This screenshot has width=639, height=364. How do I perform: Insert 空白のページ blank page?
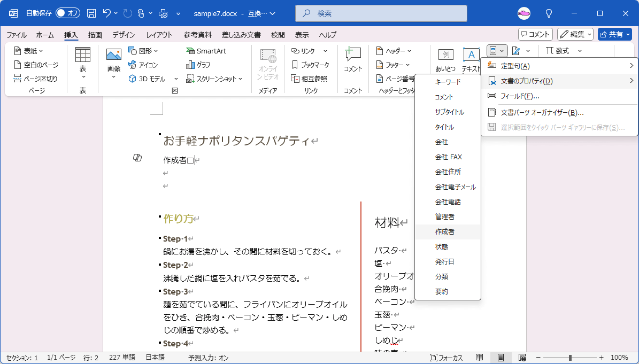click(36, 65)
